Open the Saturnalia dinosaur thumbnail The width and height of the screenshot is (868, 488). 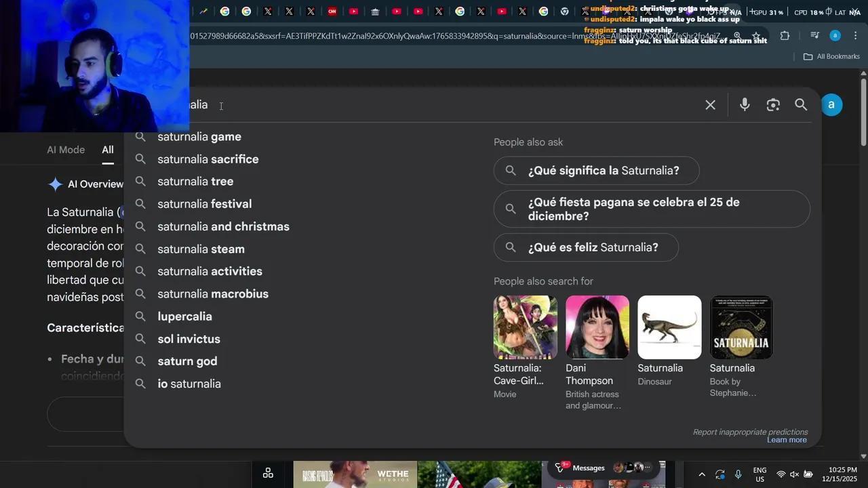[x=669, y=327]
